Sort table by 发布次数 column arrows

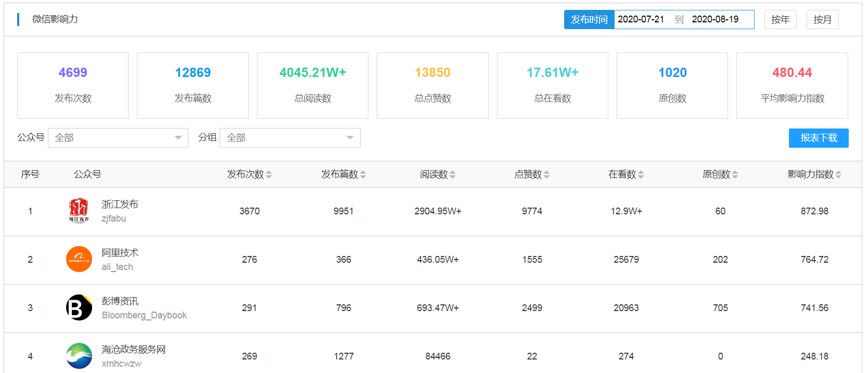pos(269,175)
